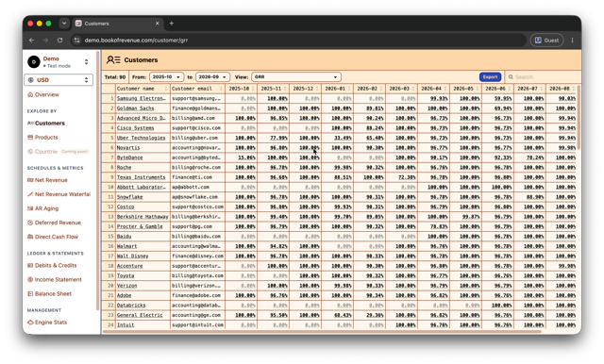
Task: Click the email finance@ti.com
Action: click(x=192, y=177)
